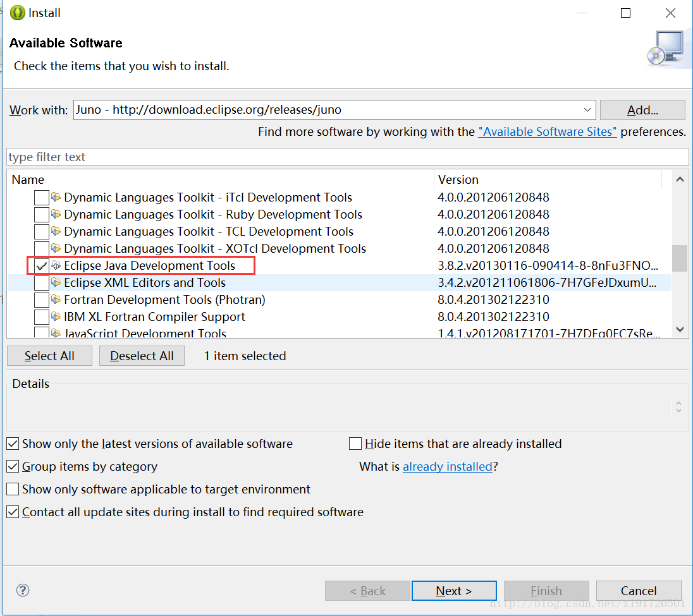Screen dimensions: 693x616
Task: Click the 8.0.4.201302122310 version in the Photran row
Action: (x=493, y=299)
